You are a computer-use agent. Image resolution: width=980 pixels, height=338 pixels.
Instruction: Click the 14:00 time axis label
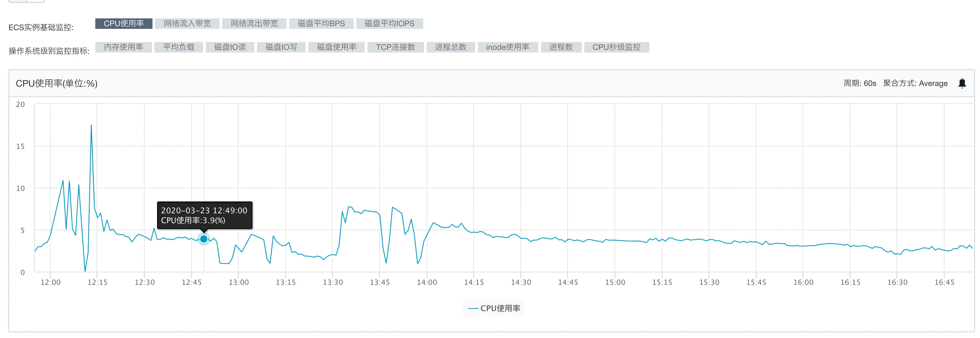427,283
